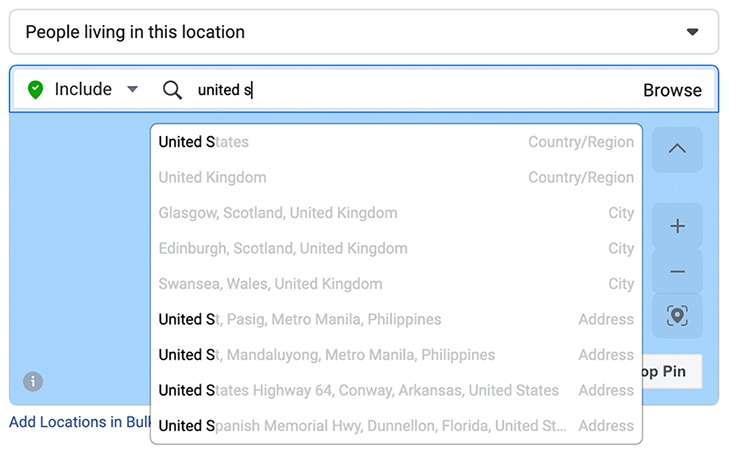Click the search magnifier icon
The width and height of the screenshot is (736, 450).
click(x=172, y=90)
